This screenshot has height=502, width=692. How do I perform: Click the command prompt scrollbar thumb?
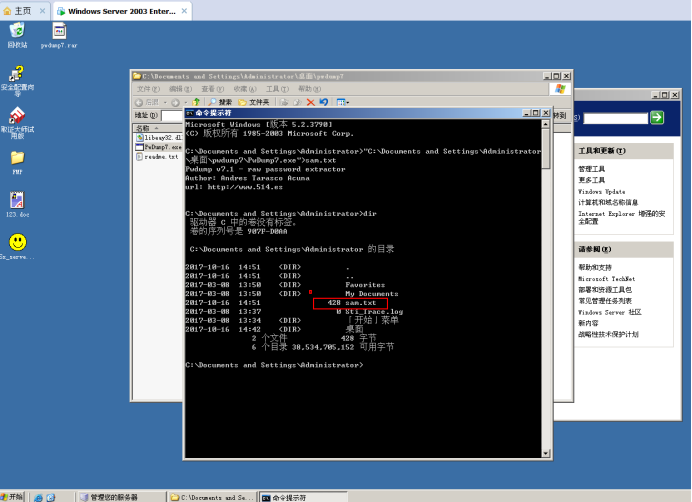(x=546, y=149)
